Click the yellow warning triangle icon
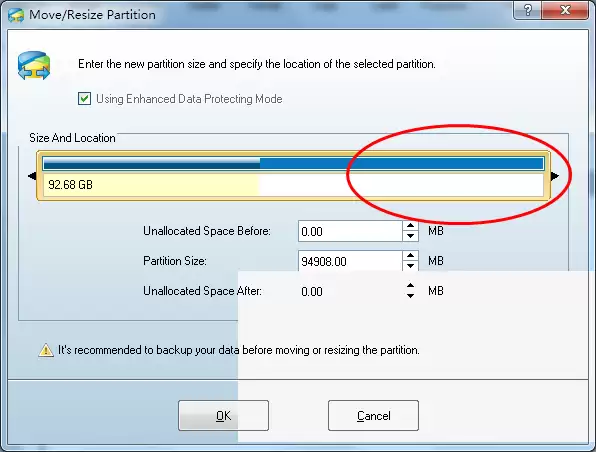This screenshot has height=452, width=596. pyautogui.click(x=46, y=350)
